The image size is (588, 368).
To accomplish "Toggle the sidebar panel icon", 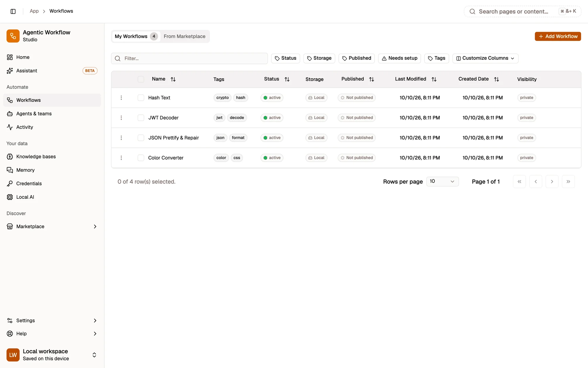I will tap(13, 11).
